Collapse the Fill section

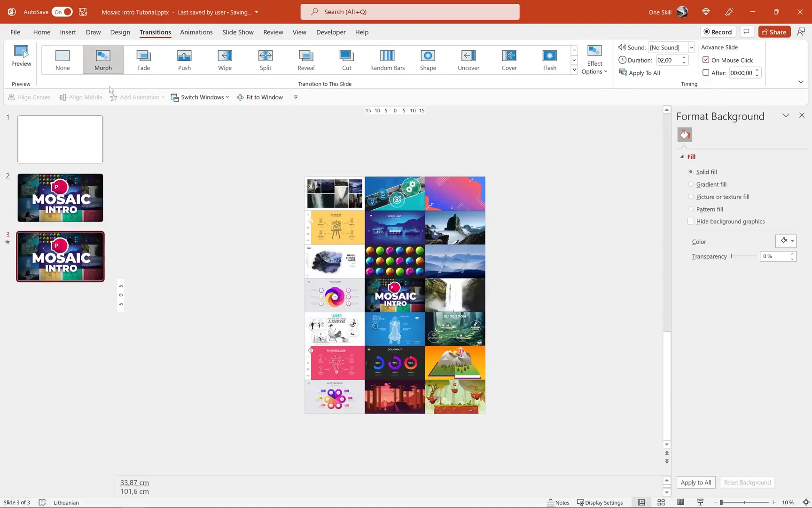click(x=682, y=157)
